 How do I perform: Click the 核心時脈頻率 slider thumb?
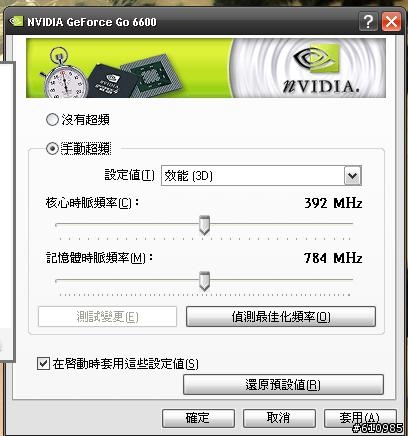[204, 225]
